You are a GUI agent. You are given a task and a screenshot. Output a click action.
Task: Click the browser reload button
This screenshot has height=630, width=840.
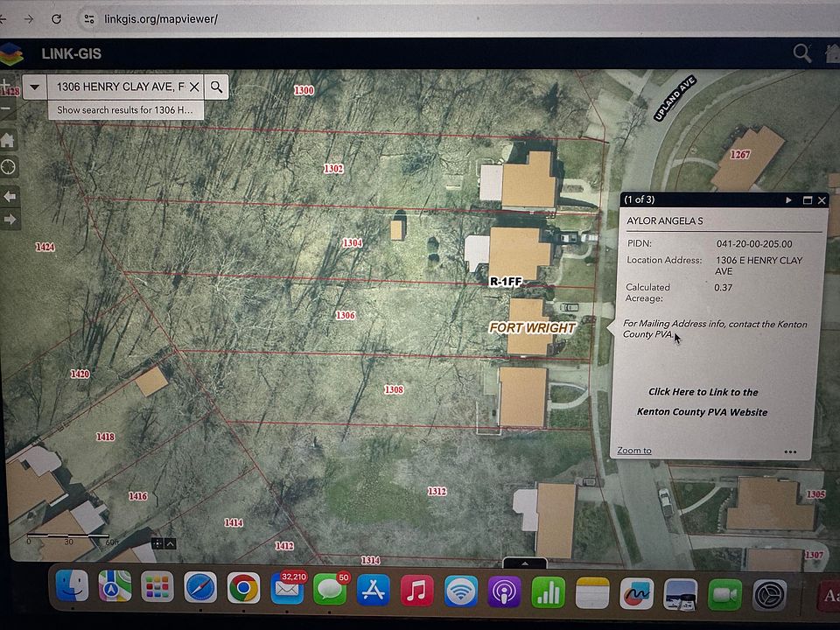tap(57, 18)
